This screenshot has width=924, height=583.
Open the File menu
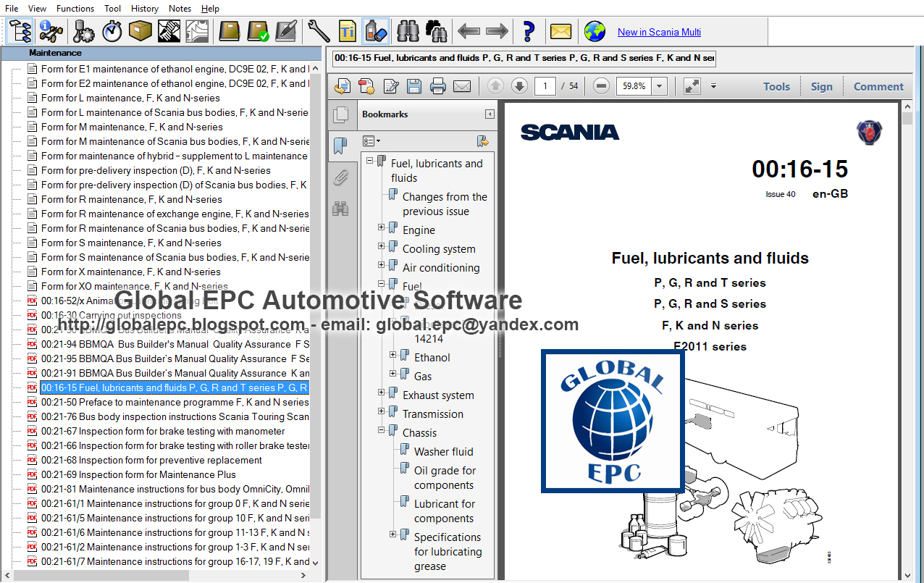(12, 9)
